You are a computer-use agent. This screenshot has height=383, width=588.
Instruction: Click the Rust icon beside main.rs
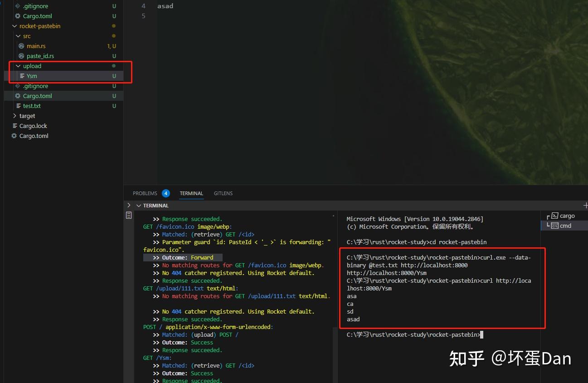coord(21,46)
